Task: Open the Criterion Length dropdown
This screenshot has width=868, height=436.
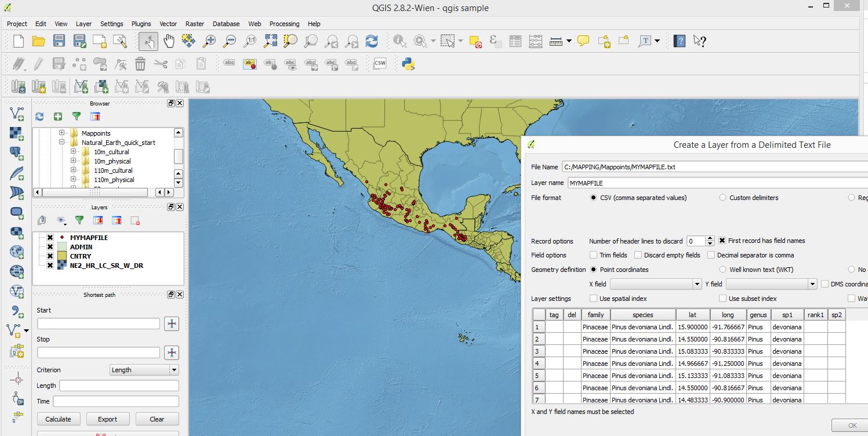Action: [x=144, y=370]
